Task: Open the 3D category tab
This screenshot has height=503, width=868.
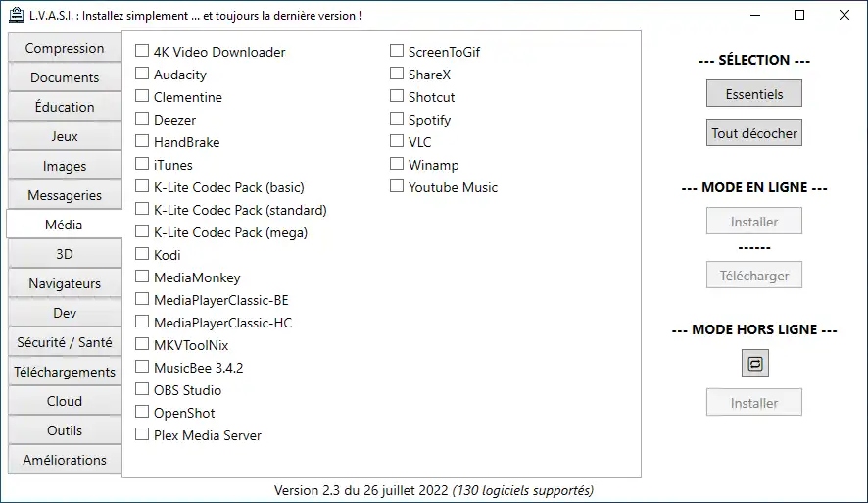Action: [65, 254]
